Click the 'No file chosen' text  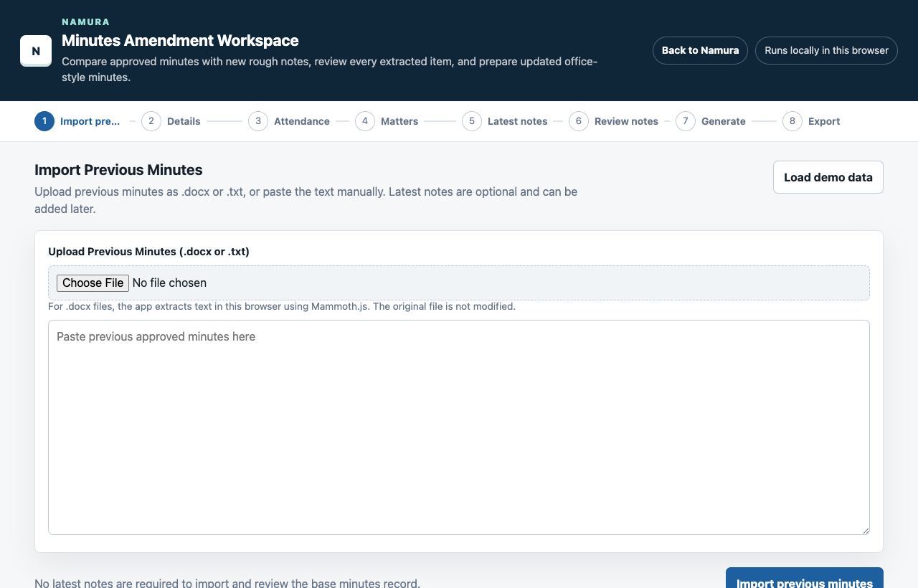(x=169, y=283)
